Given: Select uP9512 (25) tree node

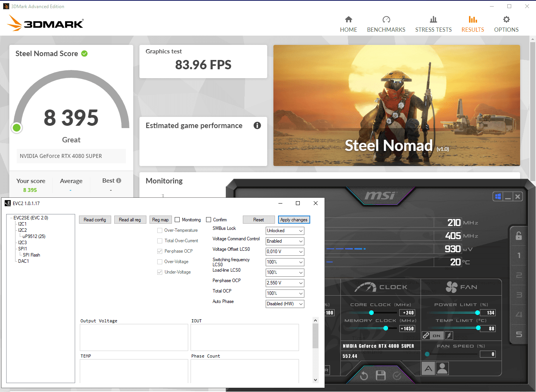Looking at the screenshot, I should (x=34, y=236).
